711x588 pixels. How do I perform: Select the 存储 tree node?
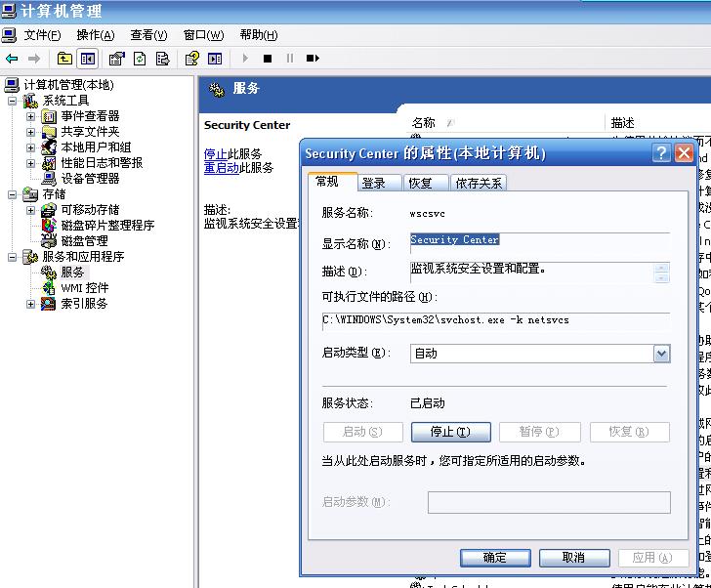click(x=54, y=194)
